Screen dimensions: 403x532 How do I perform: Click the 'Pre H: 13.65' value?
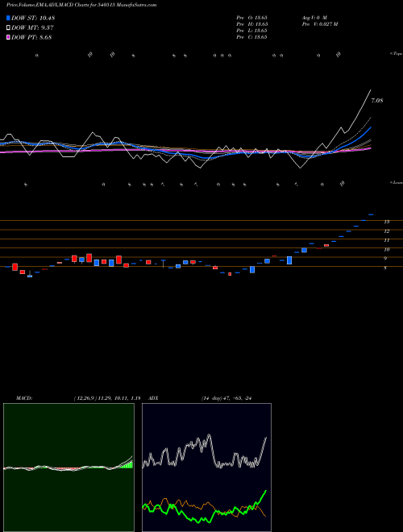coord(252,24)
